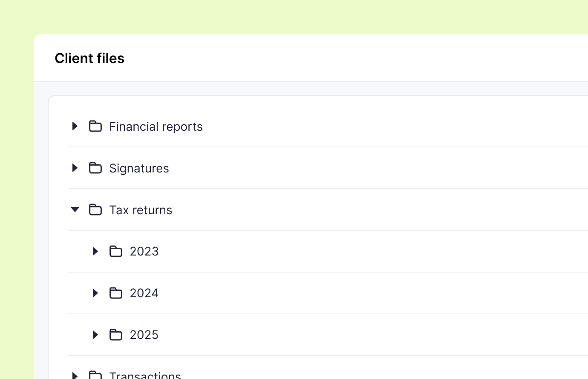Collapse the Tax returns folder

click(75, 210)
